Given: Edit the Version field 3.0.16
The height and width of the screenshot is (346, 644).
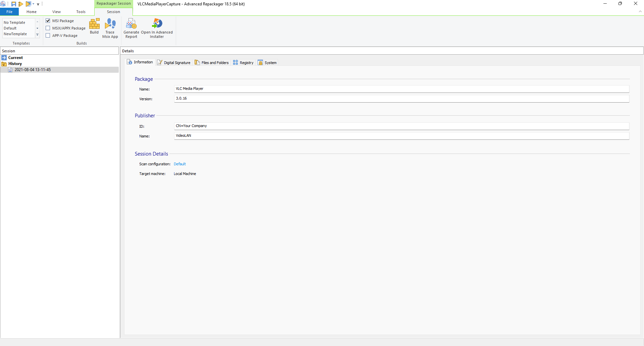Looking at the screenshot, I should (x=401, y=99).
